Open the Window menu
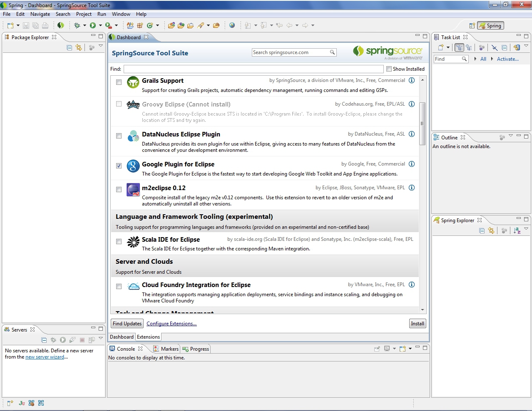This screenshot has height=411, width=532. (121, 14)
